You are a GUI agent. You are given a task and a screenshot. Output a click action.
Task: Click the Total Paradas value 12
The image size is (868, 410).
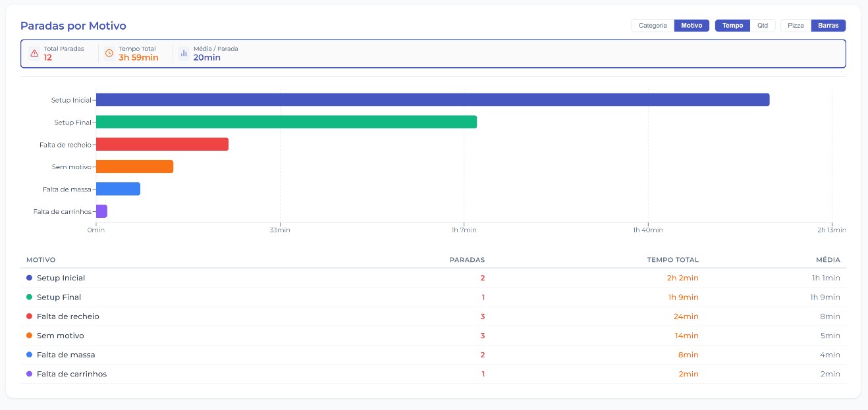pos(48,57)
